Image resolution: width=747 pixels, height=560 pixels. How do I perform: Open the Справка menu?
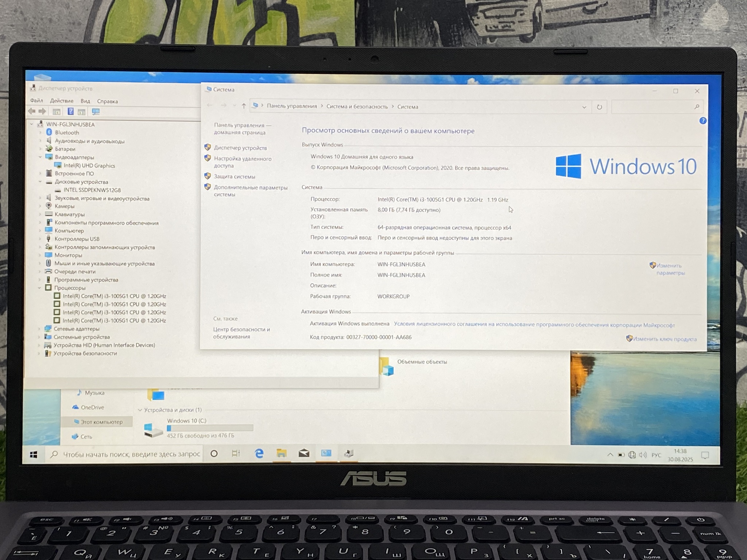coord(107,101)
